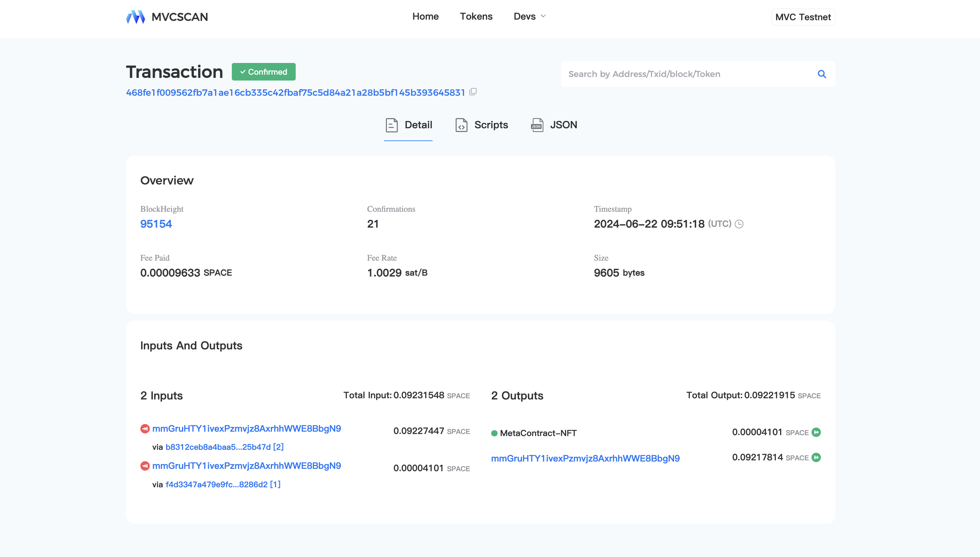This screenshot has height=557, width=980.
Task: Switch to the Scripts tab
Action: coord(481,124)
